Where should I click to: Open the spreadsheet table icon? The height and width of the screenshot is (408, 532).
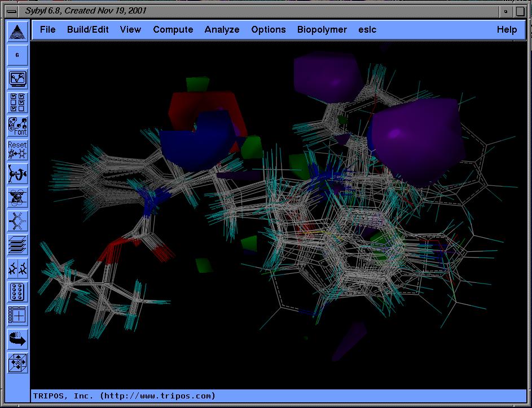(x=17, y=316)
